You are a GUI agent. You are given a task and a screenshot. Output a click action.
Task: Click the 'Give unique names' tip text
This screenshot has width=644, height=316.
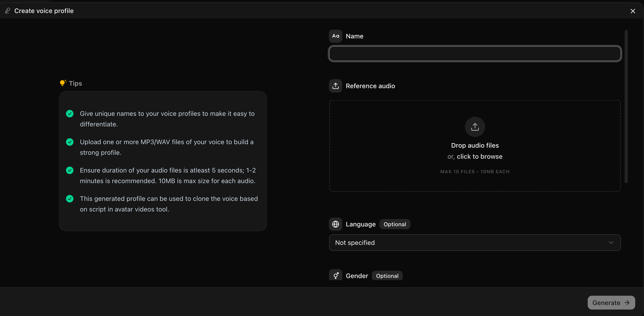click(x=167, y=119)
